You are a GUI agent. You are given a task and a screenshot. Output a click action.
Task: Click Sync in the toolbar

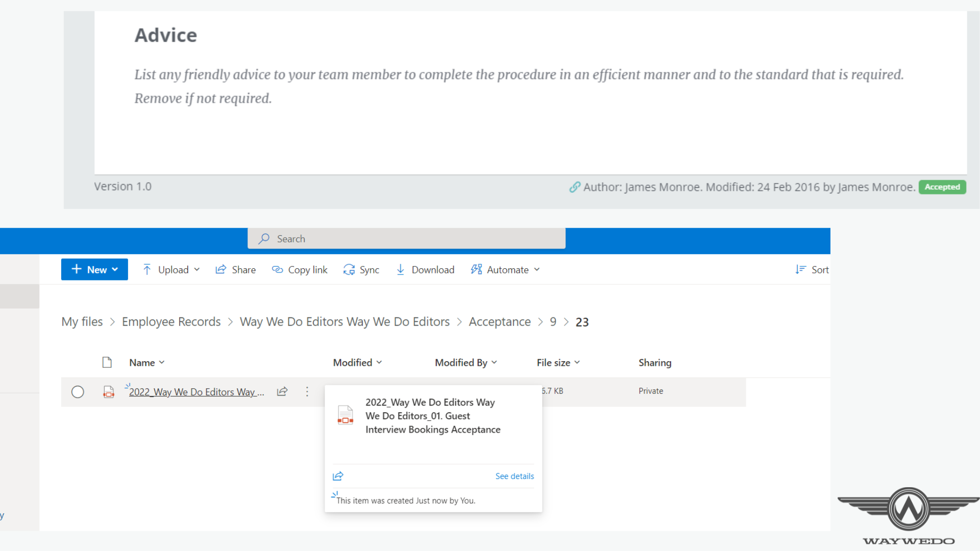pos(361,269)
